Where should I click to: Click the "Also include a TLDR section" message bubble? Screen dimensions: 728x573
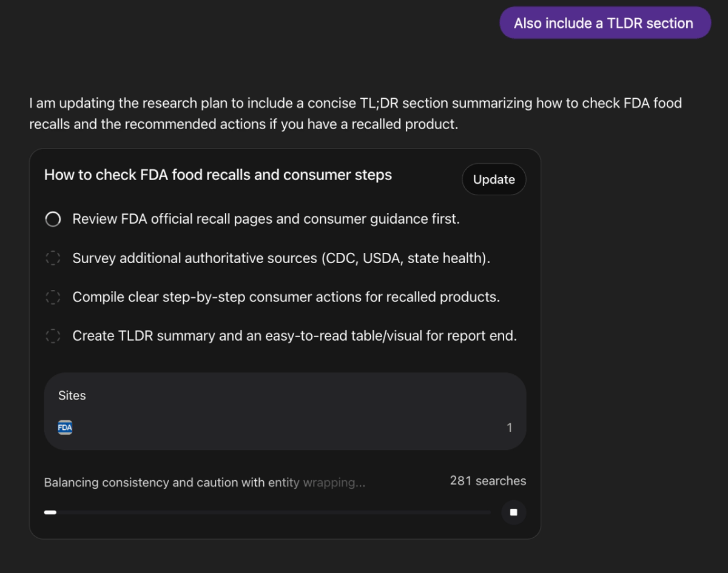point(605,22)
